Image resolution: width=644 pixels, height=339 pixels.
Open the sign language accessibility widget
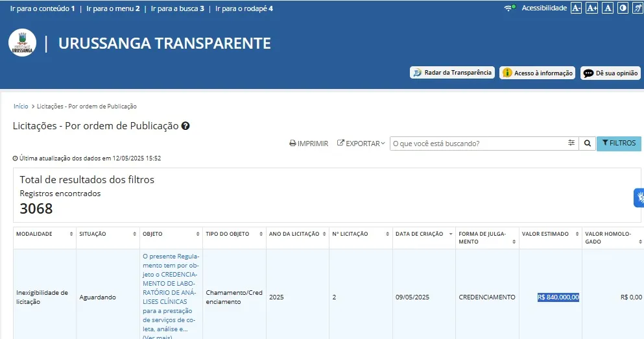[639, 197]
